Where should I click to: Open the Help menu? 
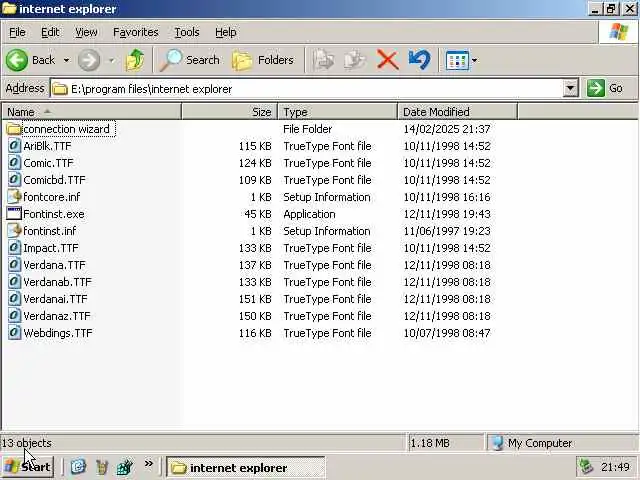click(226, 32)
